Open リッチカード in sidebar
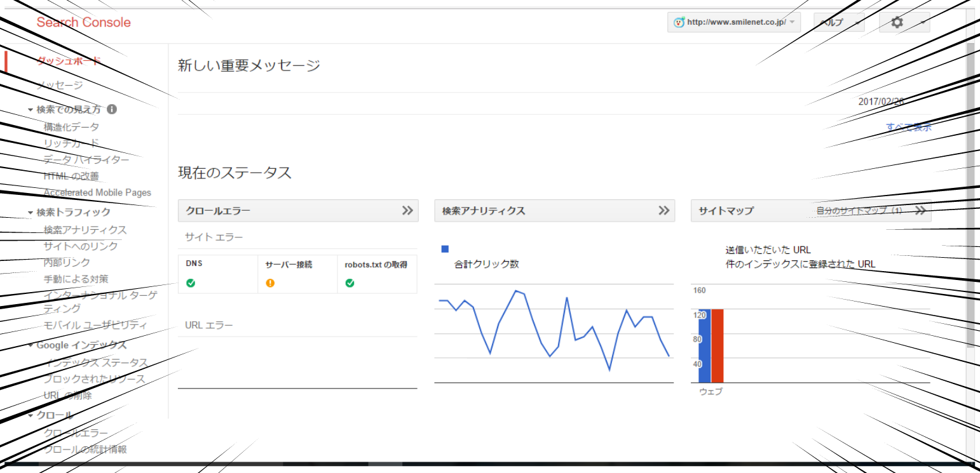Image resolution: width=980 pixels, height=473 pixels. [x=71, y=143]
